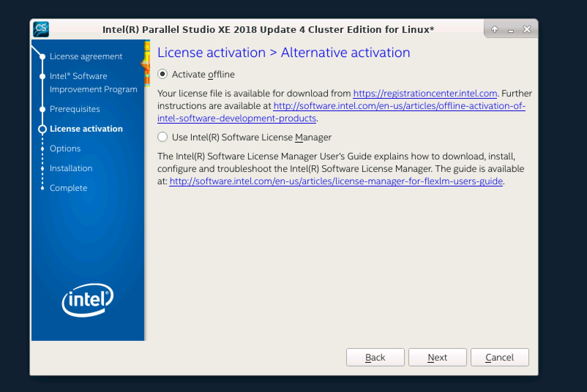The height and width of the screenshot is (392, 587).
Task: Select the Activate offline radio button
Action: (162, 74)
